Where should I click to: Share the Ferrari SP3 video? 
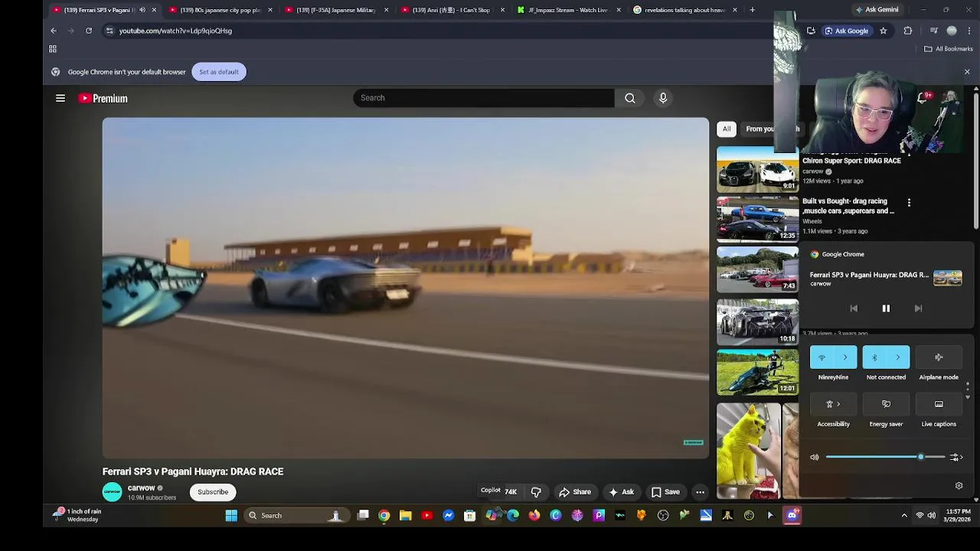(574, 492)
